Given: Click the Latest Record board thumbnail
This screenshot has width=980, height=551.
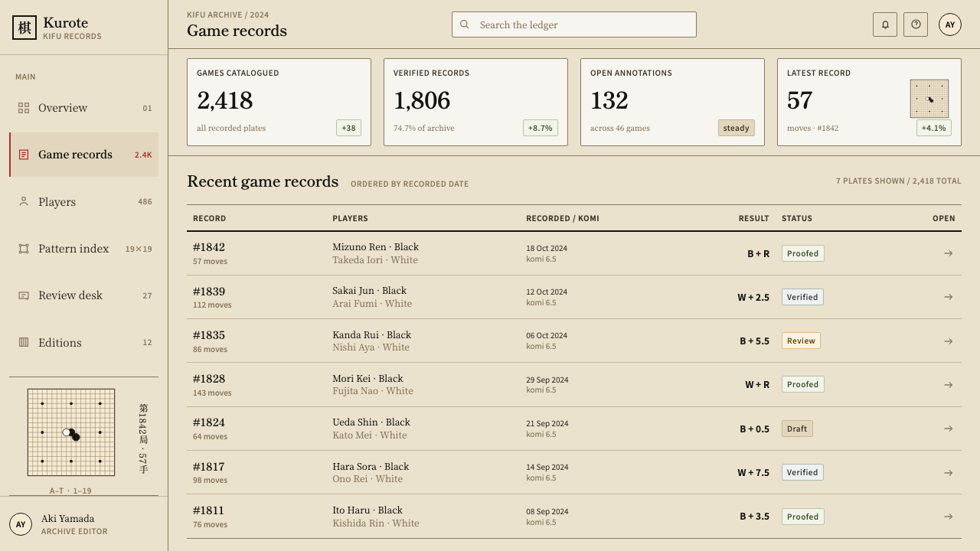Looking at the screenshot, I should point(929,99).
